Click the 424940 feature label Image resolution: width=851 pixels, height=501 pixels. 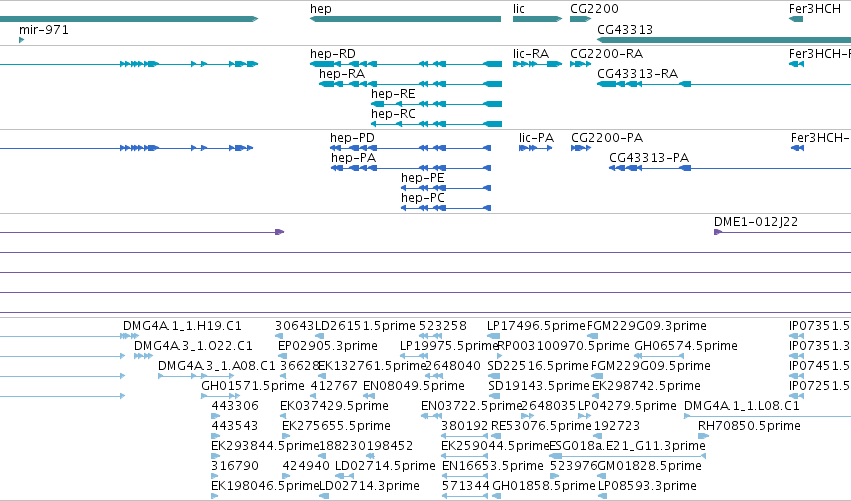(x=306, y=467)
